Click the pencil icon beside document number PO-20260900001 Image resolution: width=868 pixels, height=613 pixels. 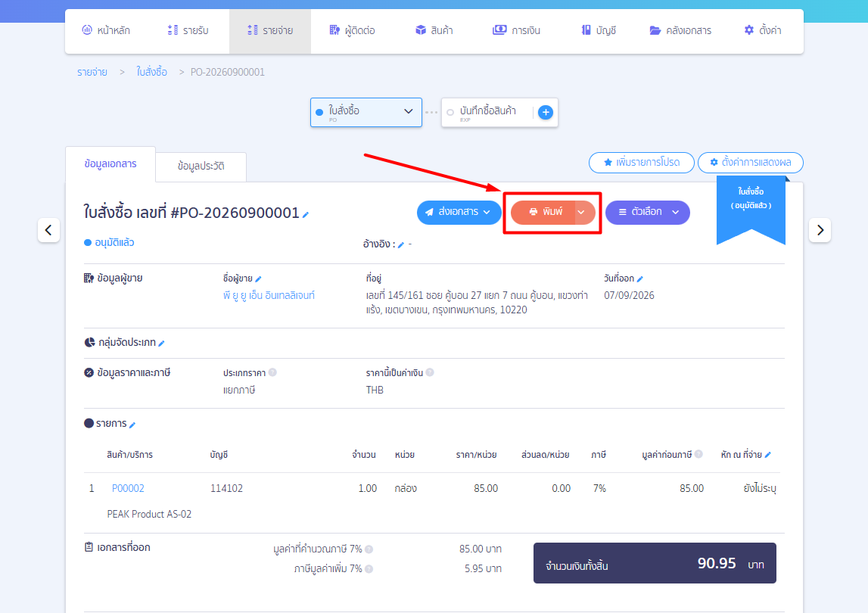[306, 214]
